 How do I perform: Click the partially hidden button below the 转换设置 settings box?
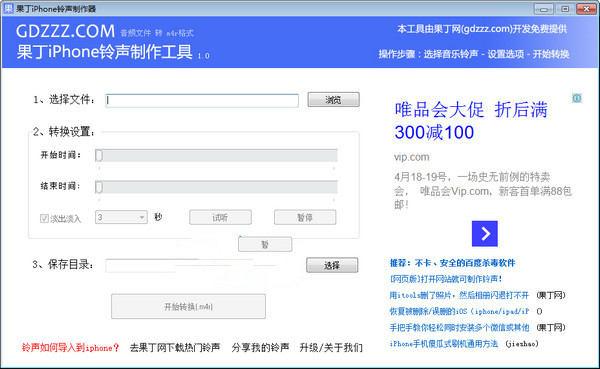click(x=265, y=244)
